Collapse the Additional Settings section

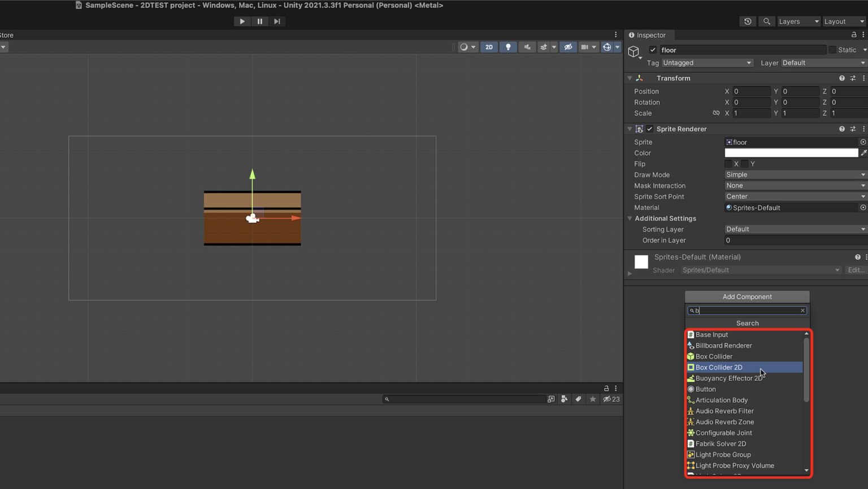pyautogui.click(x=630, y=219)
